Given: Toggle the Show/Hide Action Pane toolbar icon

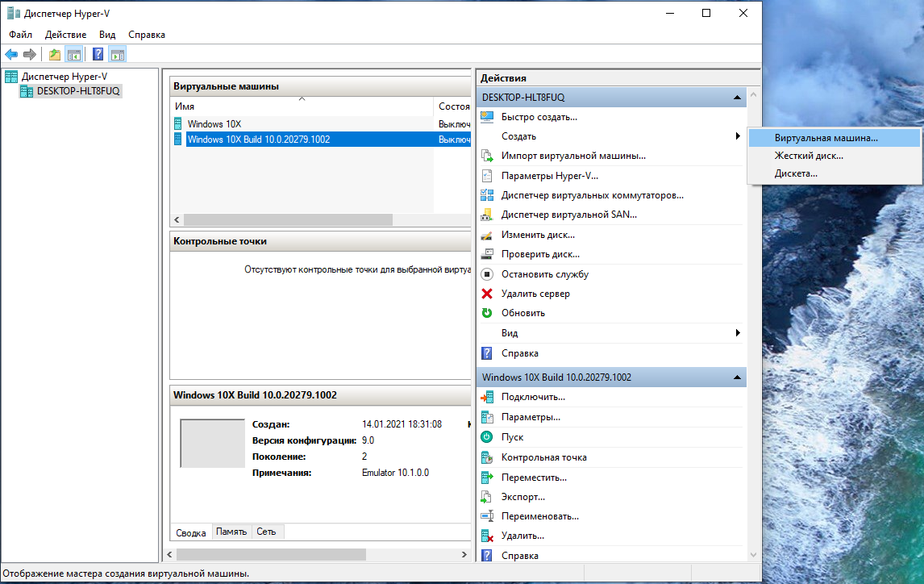Looking at the screenshot, I should (x=118, y=55).
